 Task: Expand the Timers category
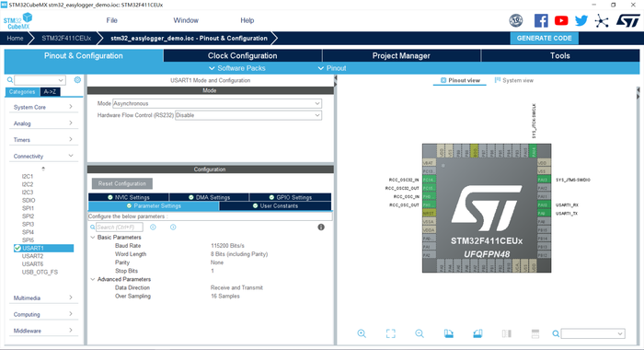[x=43, y=140]
